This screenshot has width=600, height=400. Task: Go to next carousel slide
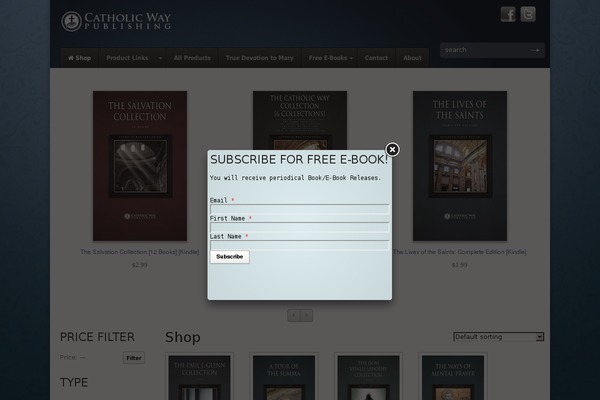[x=307, y=315]
